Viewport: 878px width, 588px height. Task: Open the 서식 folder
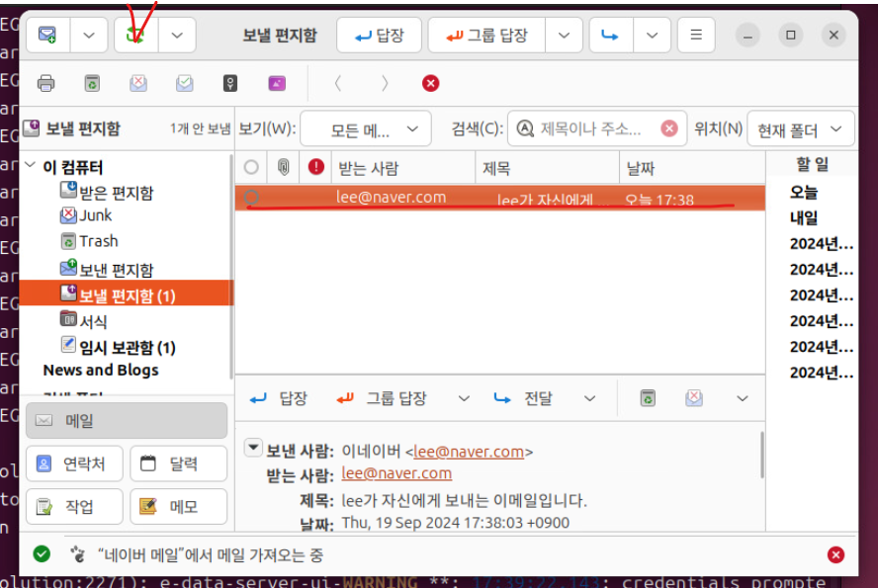click(83, 320)
